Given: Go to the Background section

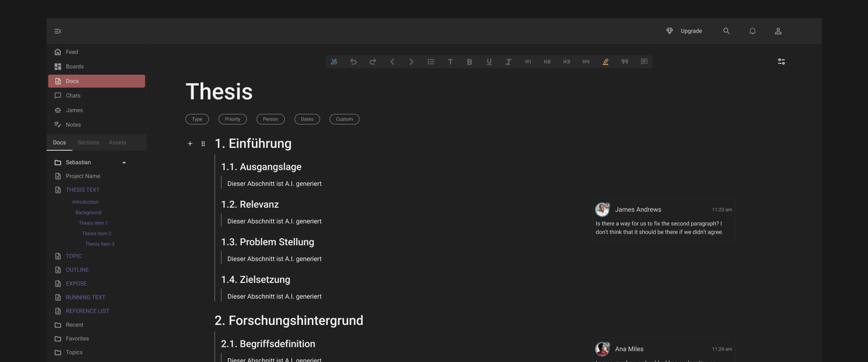Looking at the screenshot, I should tap(89, 212).
